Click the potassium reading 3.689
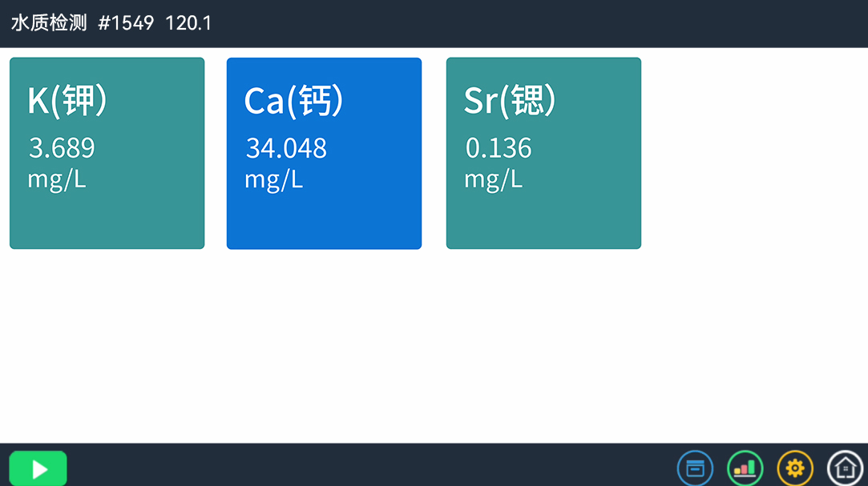The width and height of the screenshot is (868, 486). click(62, 148)
